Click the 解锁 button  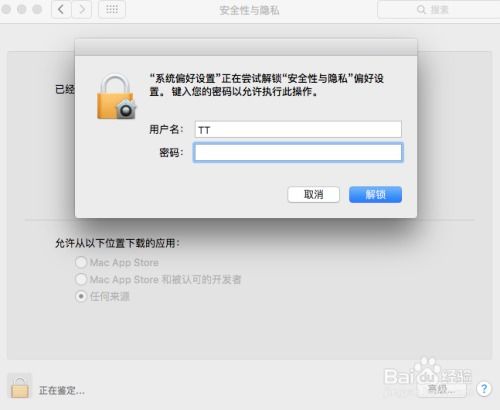pyautogui.click(x=375, y=194)
